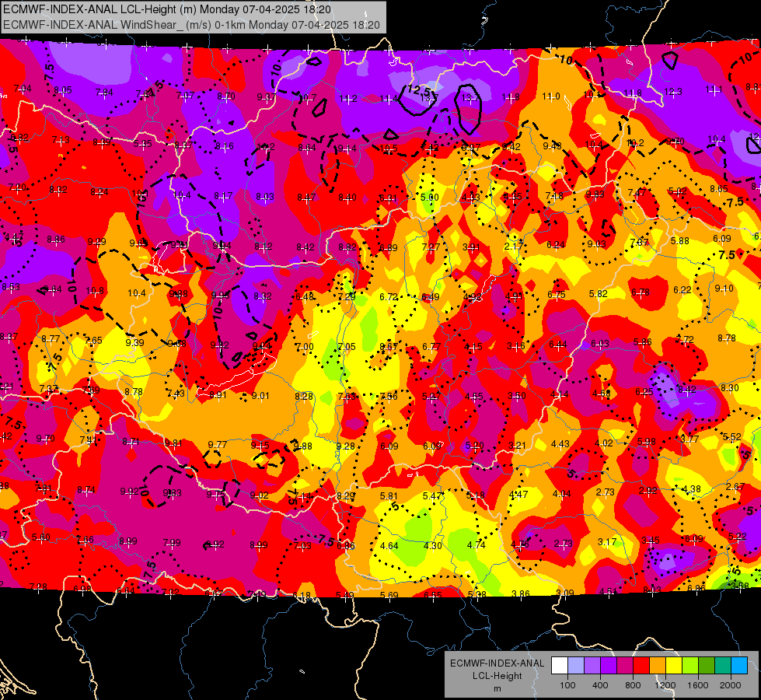Click the grid value '5.52'

tap(732, 436)
